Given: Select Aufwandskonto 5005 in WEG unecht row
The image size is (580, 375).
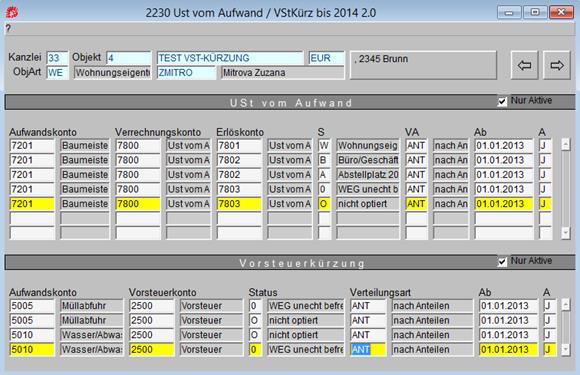Looking at the screenshot, I should (x=32, y=306).
